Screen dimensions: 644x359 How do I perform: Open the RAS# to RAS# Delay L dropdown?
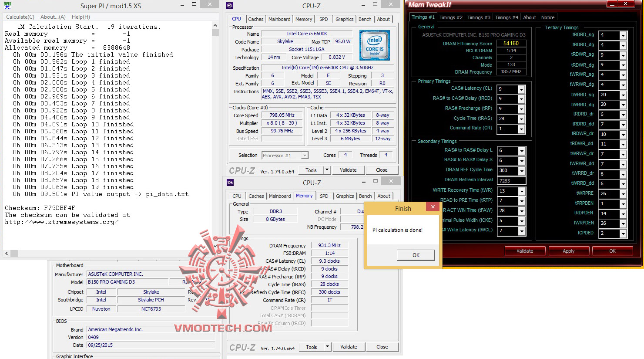[x=521, y=151]
